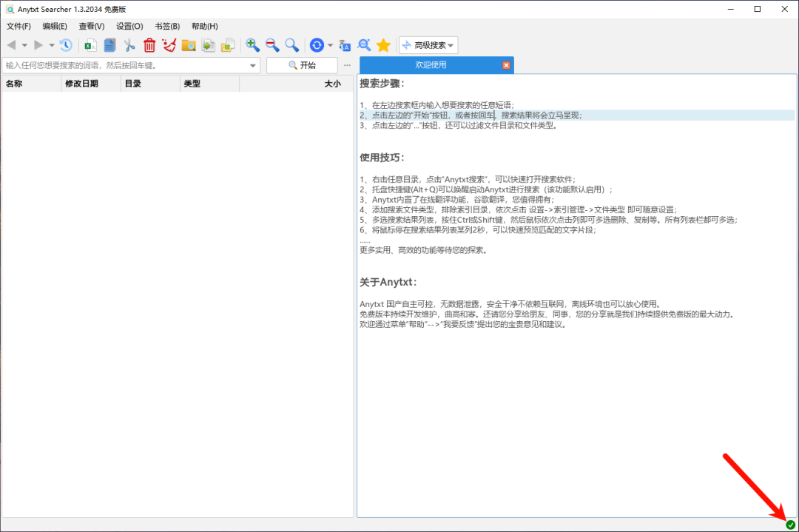Viewport: 799px width, 532px height.
Task: Click the green status checkmark icon
Action: coord(790,525)
